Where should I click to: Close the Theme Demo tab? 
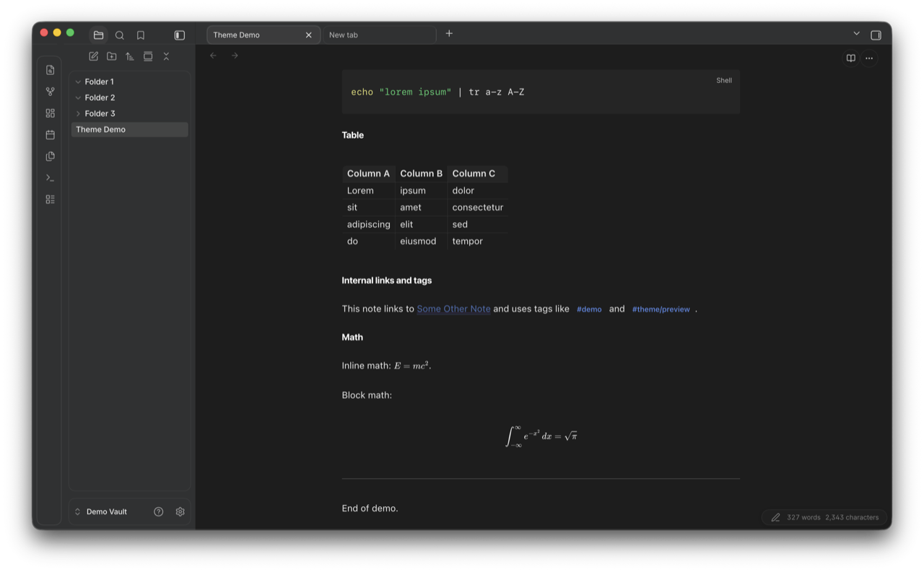(309, 35)
